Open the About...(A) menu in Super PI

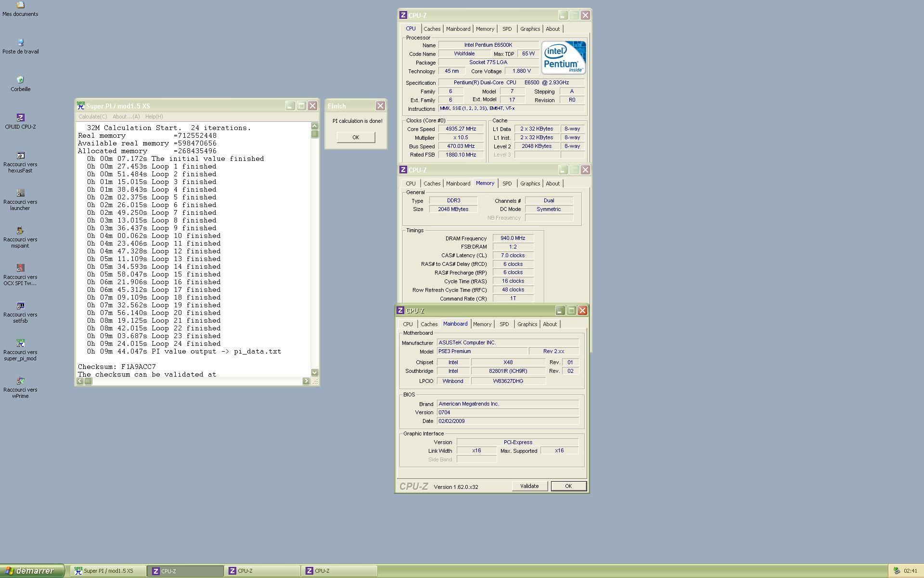[126, 117]
